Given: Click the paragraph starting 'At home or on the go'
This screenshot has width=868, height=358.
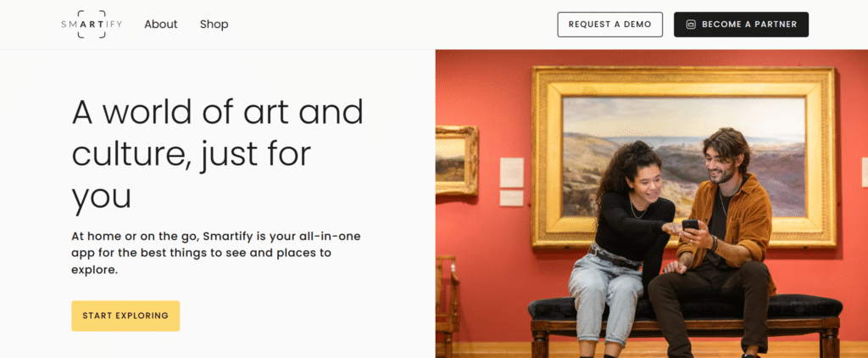Looking at the screenshot, I should pos(216,254).
